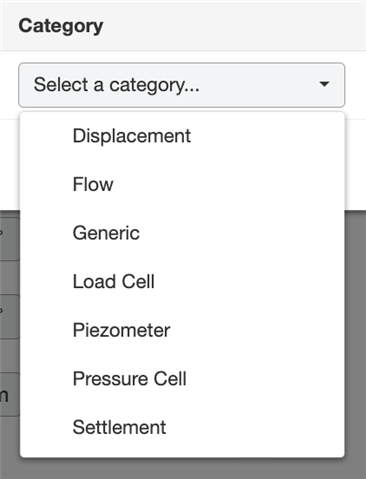Screen dimensions: 366x479
Task: Dismiss the list via gray backdrop below menu
Action: point(183,469)
